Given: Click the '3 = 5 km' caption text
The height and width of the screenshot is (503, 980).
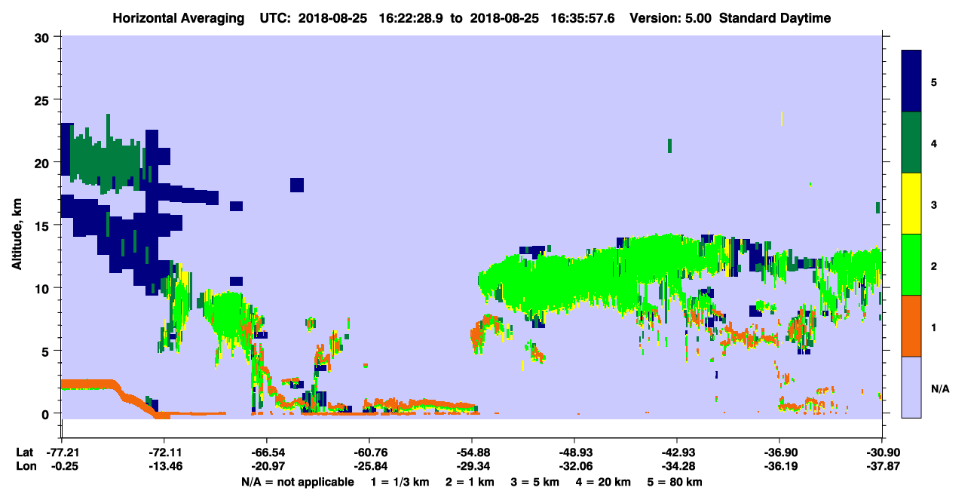Looking at the screenshot, I should [x=536, y=482].
